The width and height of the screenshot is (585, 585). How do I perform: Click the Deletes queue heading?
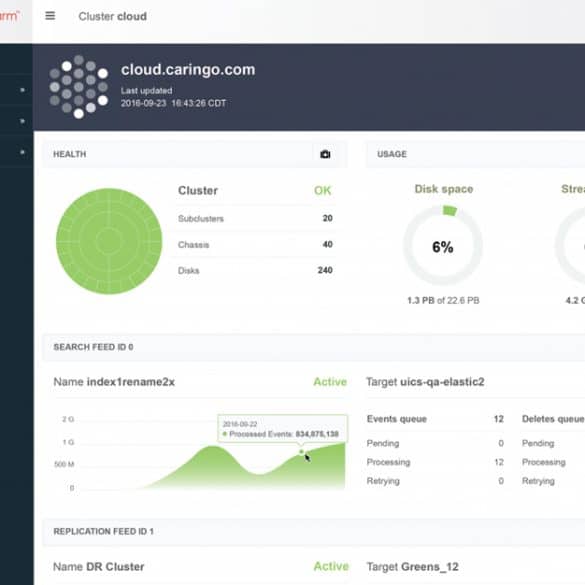pyautogui.click(x=553, y=419)
